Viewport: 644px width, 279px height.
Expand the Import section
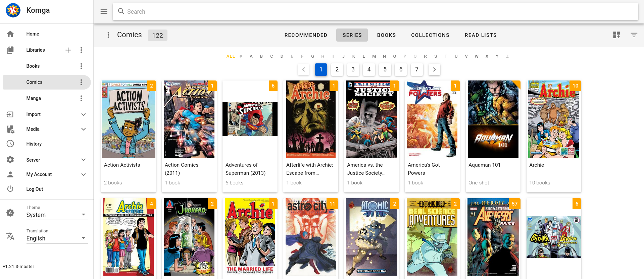coord(84,114)
